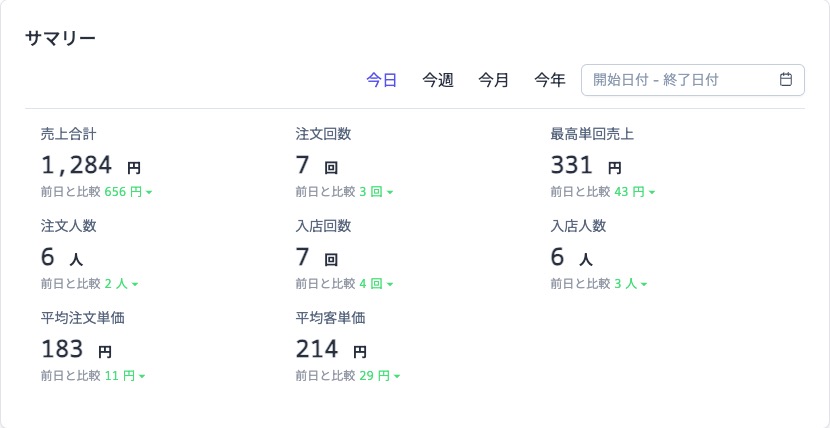Switch to the 今月 tab
This screenshot has width=830, height=428.
(493, 80)
